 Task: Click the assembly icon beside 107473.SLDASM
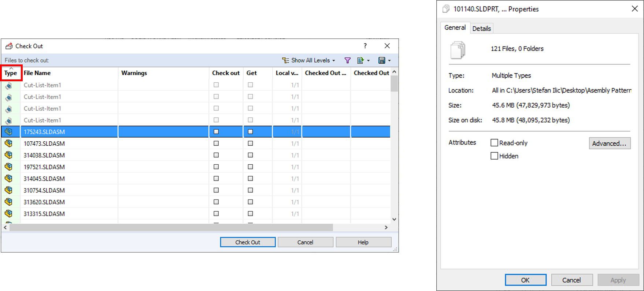pyautogui.click(x=8, y=143)
